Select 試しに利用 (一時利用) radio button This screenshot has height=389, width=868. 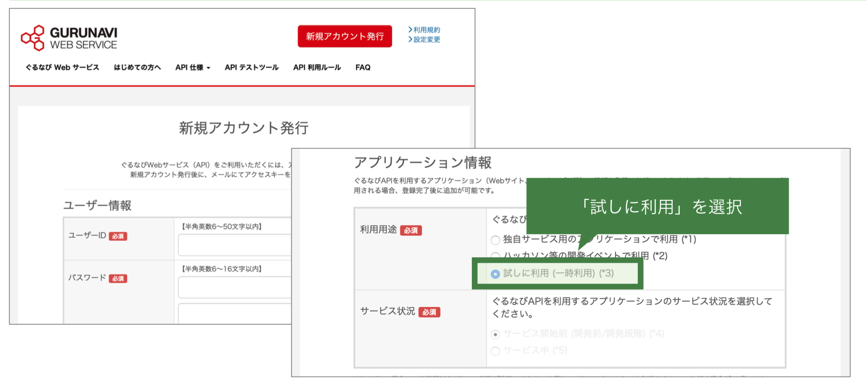click(x=495, y=274)
